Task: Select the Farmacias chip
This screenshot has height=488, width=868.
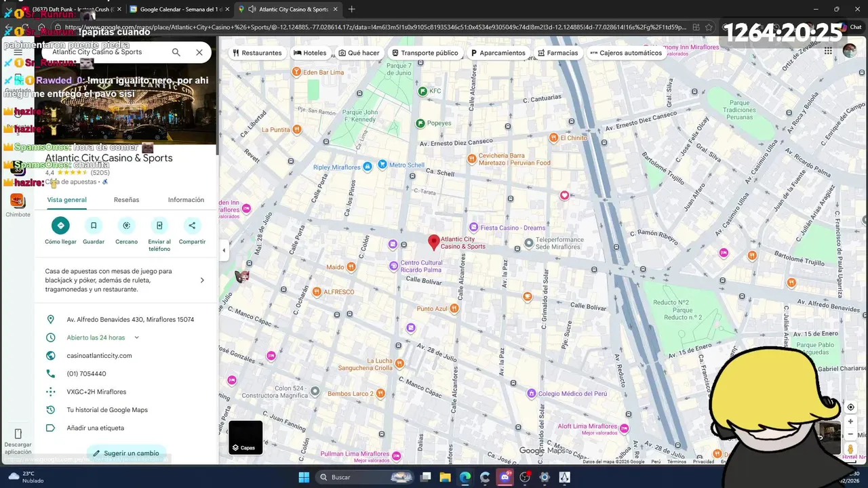Action: pyautogui.click(x=558, y=53)
